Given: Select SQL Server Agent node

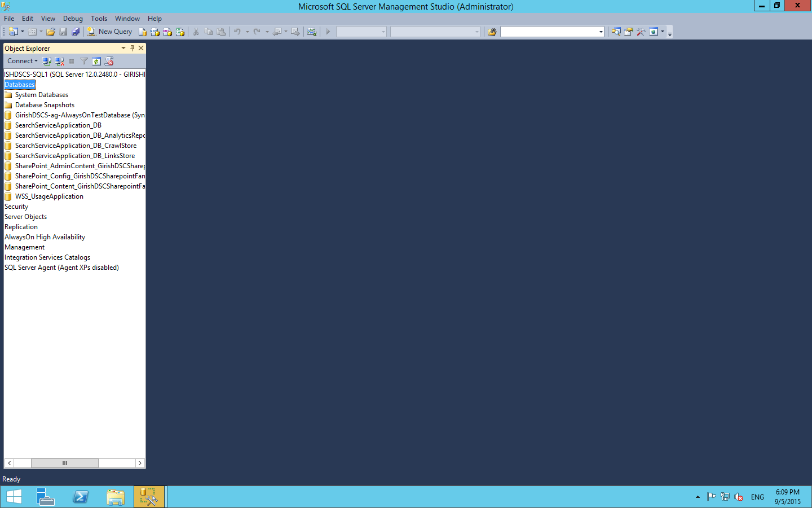Looking at the screenshot, I should (x=61, y=268).
